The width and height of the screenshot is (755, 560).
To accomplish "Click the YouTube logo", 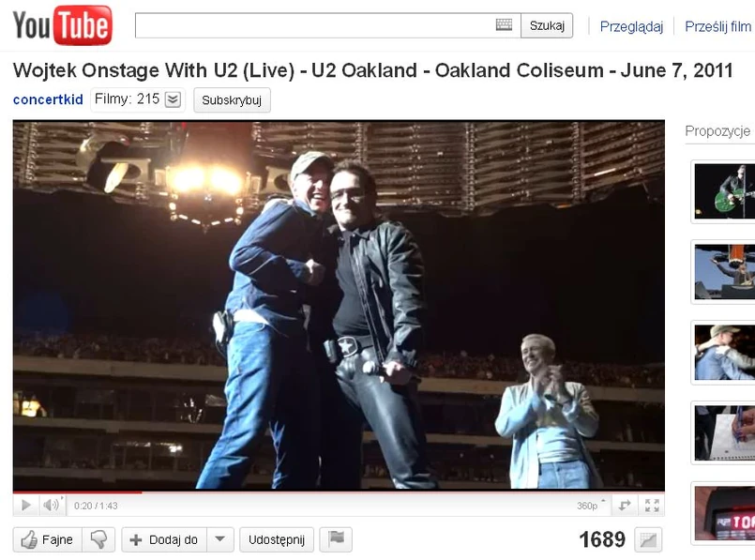I will (x=63, y=25).
